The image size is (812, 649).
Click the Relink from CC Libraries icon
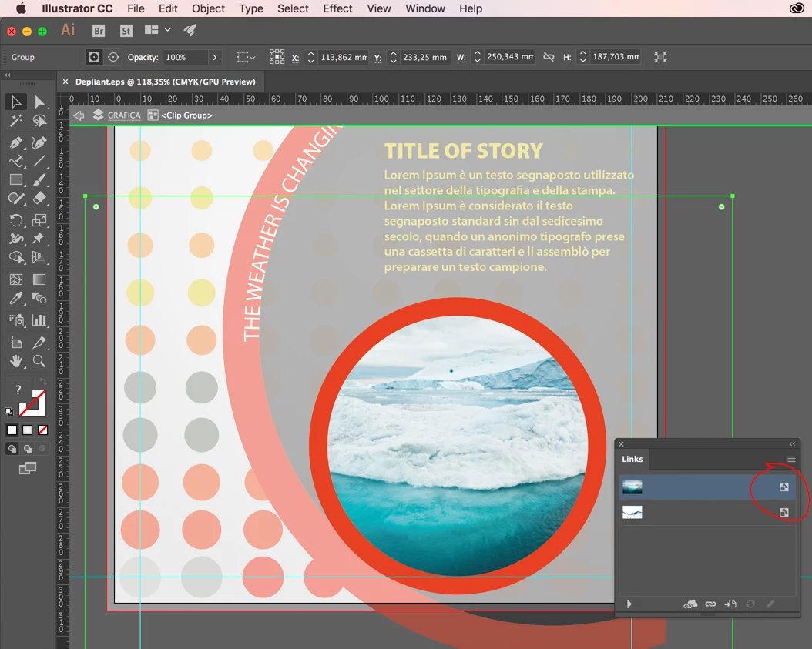click(x=690, y=604)
